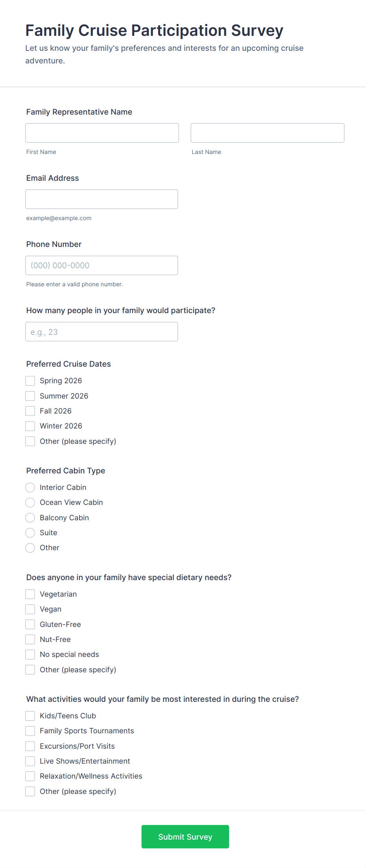Check the Kids/Teens Club activity
Viewport: 366px width, 868px height.
[30, 716]
